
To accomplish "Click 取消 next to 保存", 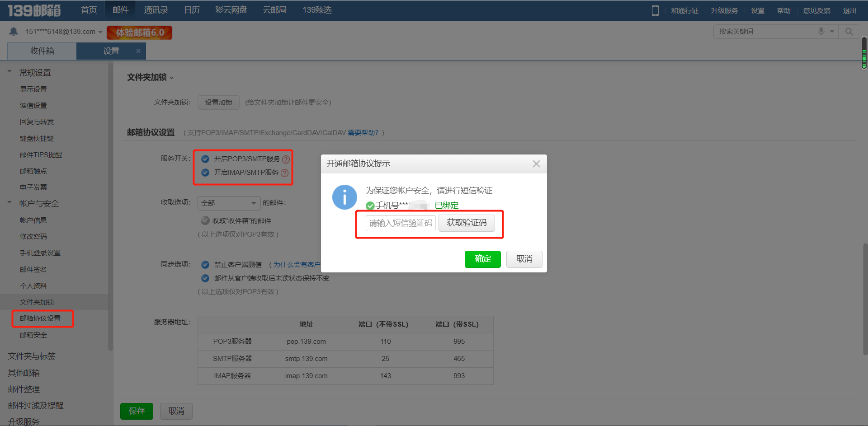I will pyautogui.click(x=176, y=411).
